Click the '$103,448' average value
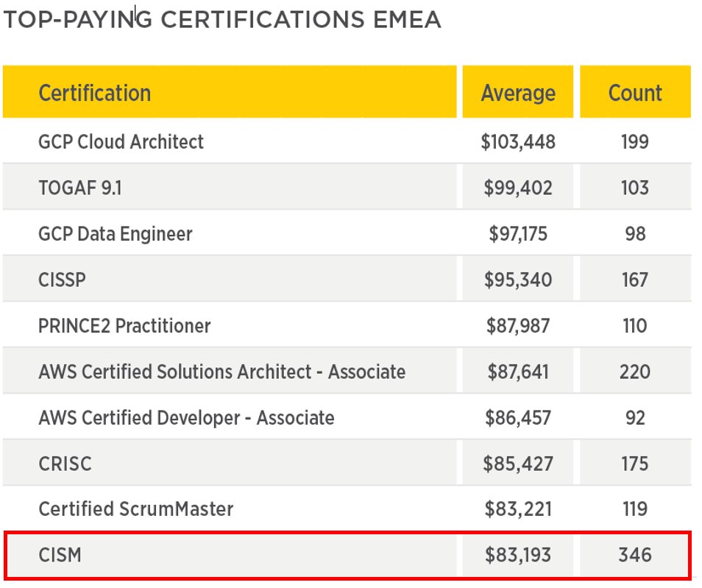Screen dimensions: 702x588 click(518, 142)
